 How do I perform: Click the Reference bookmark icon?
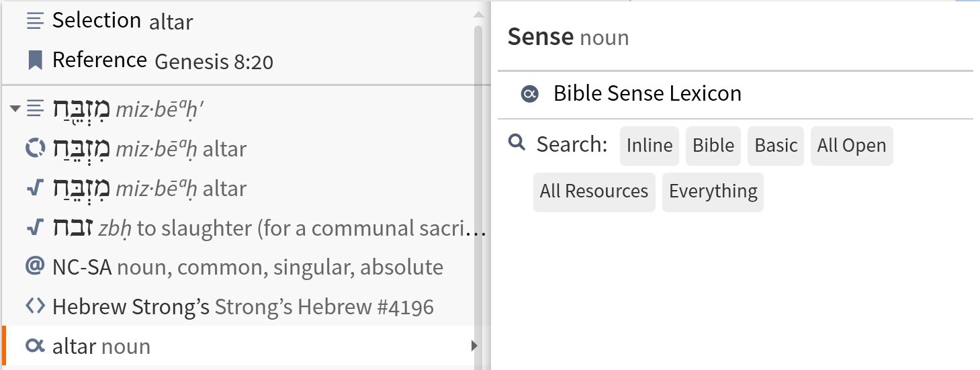click(34, 61)
